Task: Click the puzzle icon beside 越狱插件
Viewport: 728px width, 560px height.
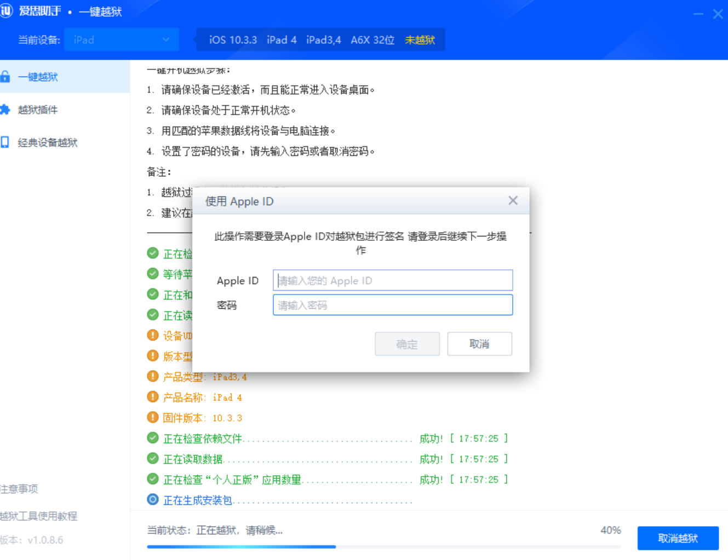Action: tap(5, 109)
